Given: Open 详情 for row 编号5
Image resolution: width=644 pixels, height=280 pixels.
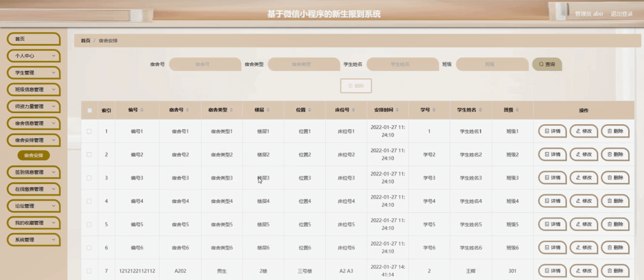Looking at the screenshot, I should (552, 224).
